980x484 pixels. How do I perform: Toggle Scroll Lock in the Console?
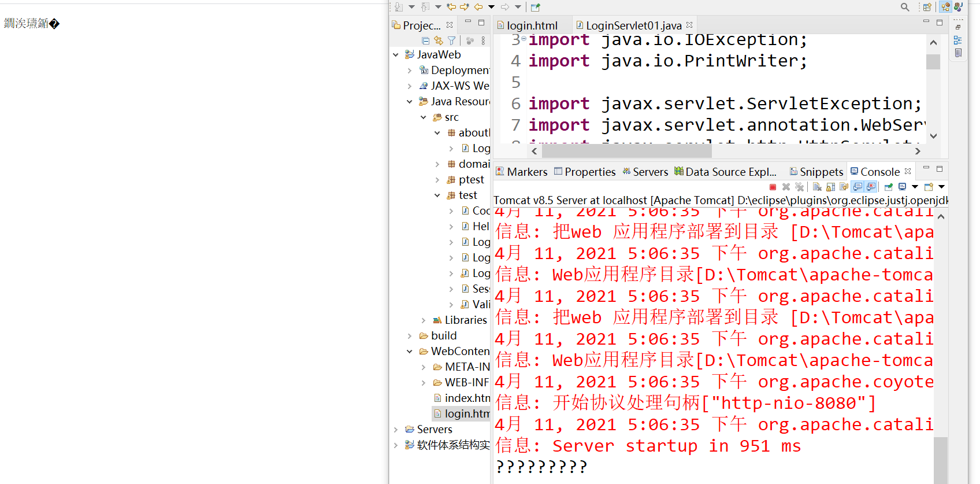830,187
